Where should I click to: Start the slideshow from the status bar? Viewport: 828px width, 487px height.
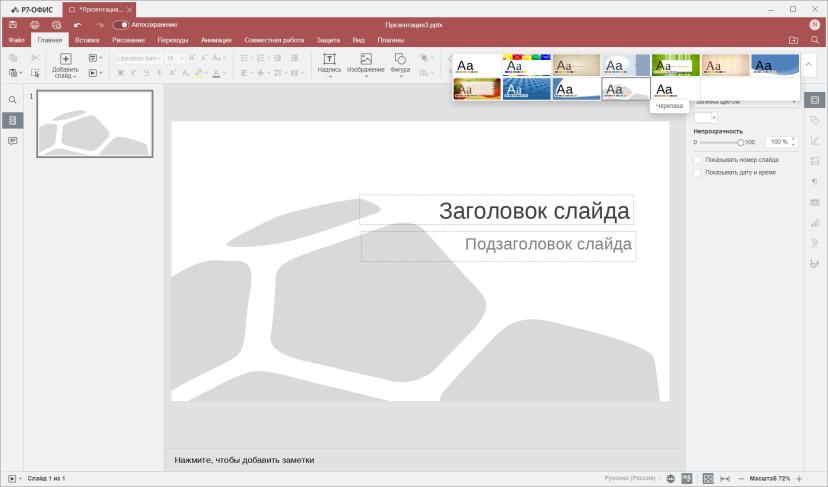pos(12,479)
